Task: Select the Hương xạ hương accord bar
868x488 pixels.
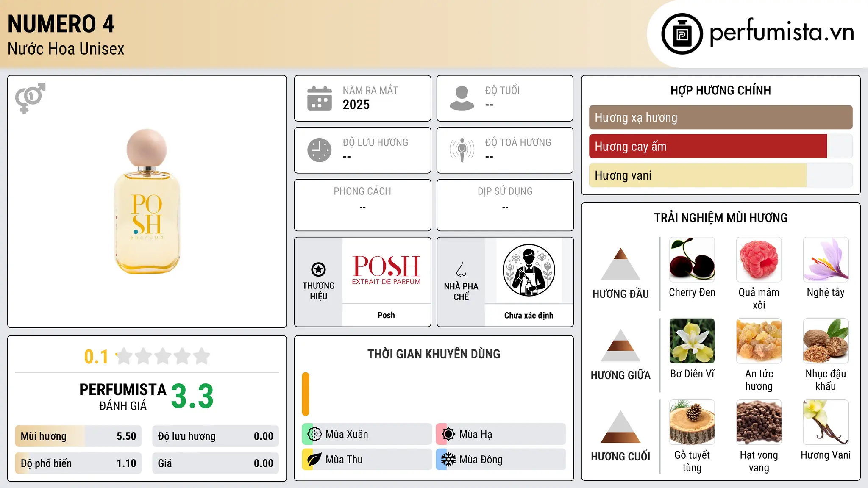Action: (721, 117)
